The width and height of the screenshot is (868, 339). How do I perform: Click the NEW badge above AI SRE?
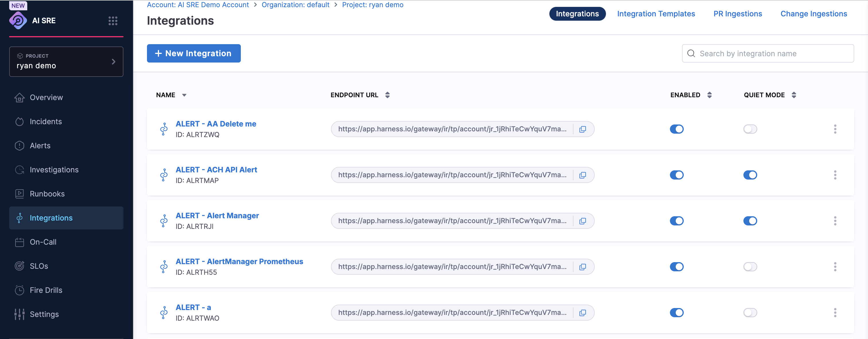18,6
